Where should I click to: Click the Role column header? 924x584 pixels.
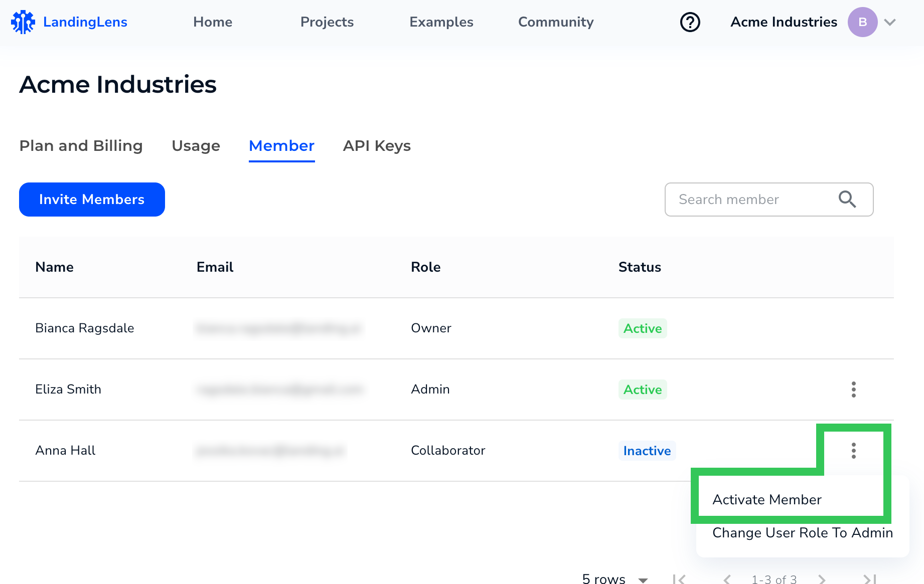(425, 267)
